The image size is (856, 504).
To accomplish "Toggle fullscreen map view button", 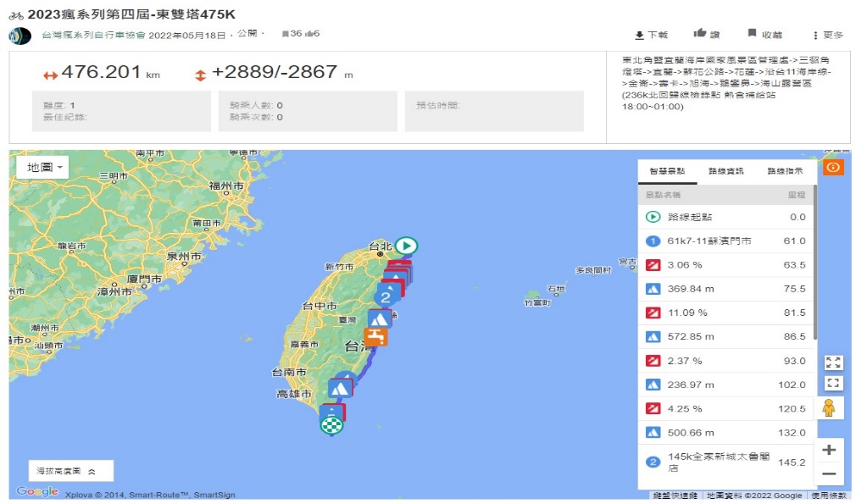I will [833, 383].
